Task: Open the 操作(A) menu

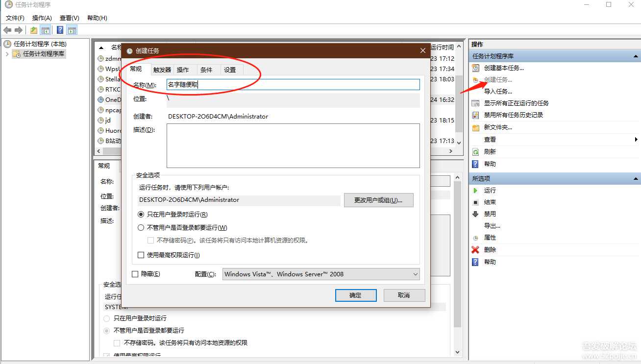Action: tap(42, 18)
